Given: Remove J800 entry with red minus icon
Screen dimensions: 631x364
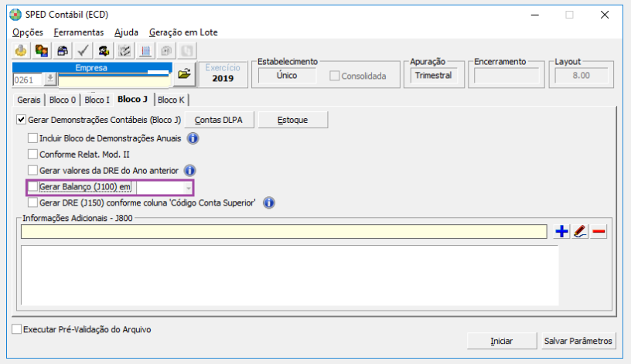Looking at the screenshot, I should pos(599,231).
